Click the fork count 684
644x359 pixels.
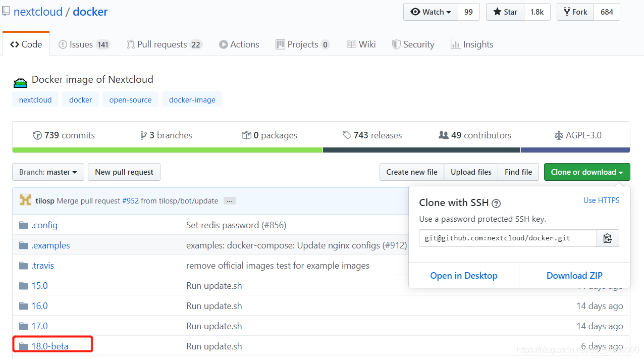click(x=607, y=12)
